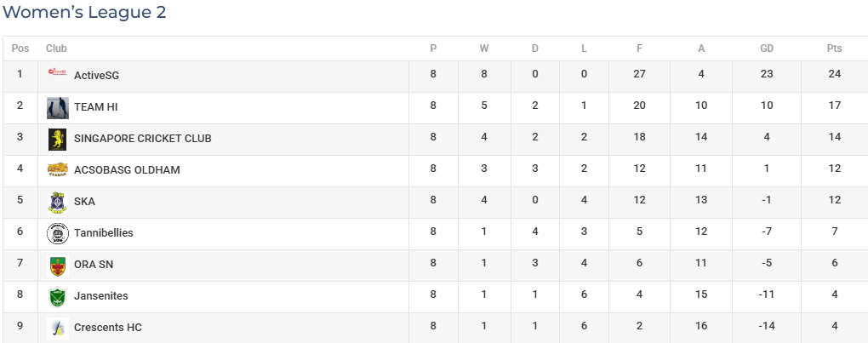Screen dimensions: 868x343
Task: Click the W wins column header
Action: click(x=484, y=49)
